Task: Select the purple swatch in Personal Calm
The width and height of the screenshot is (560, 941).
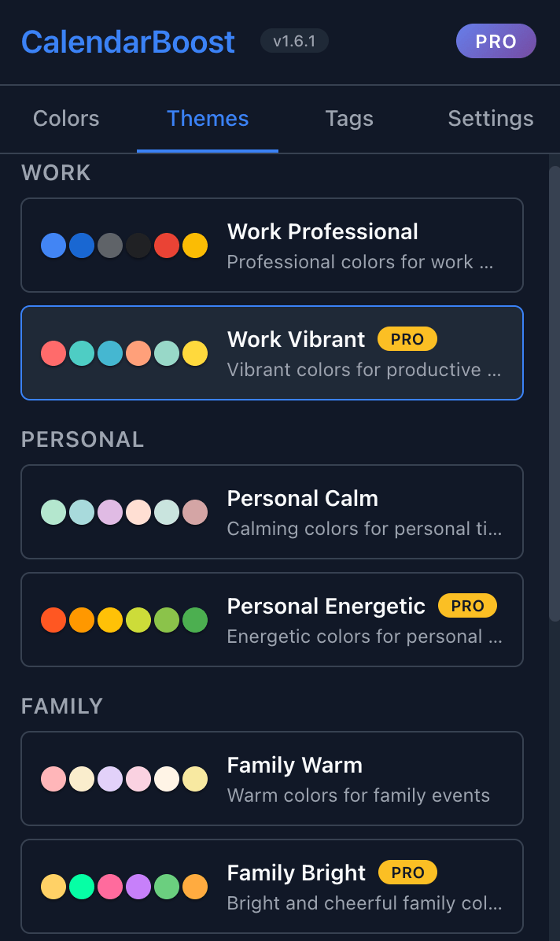Action: pyautogui.click(x=110, y=512)
